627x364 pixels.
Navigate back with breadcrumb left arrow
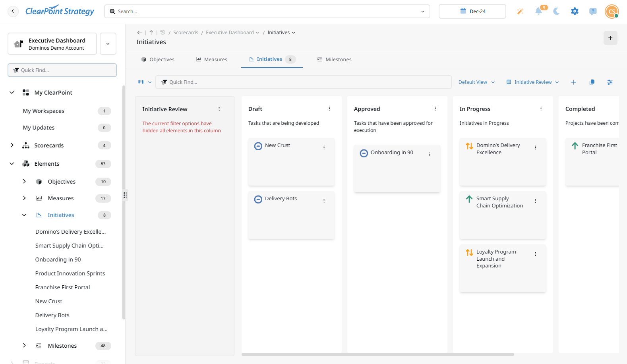(139, 33)
